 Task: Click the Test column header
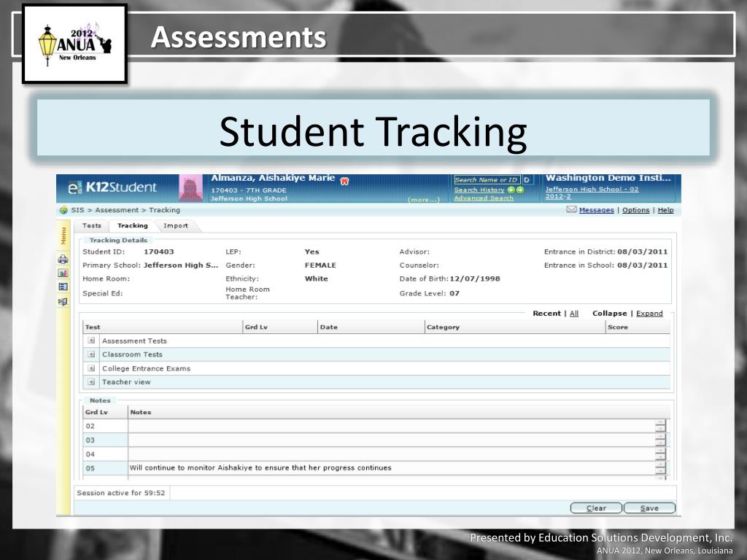(x=163, y=327)
